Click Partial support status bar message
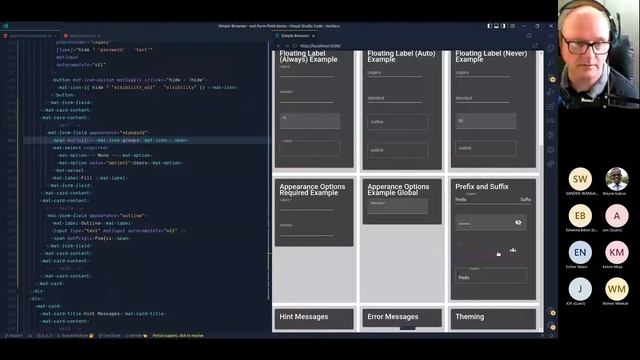 pos(178,336)
